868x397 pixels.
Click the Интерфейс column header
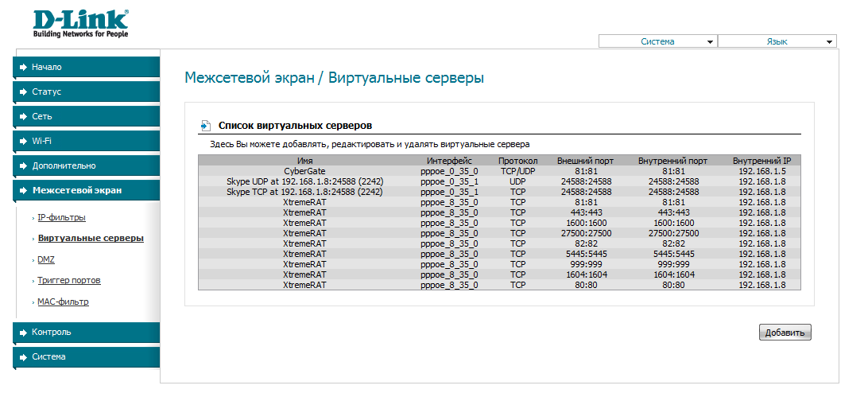[x=449, y=161]
